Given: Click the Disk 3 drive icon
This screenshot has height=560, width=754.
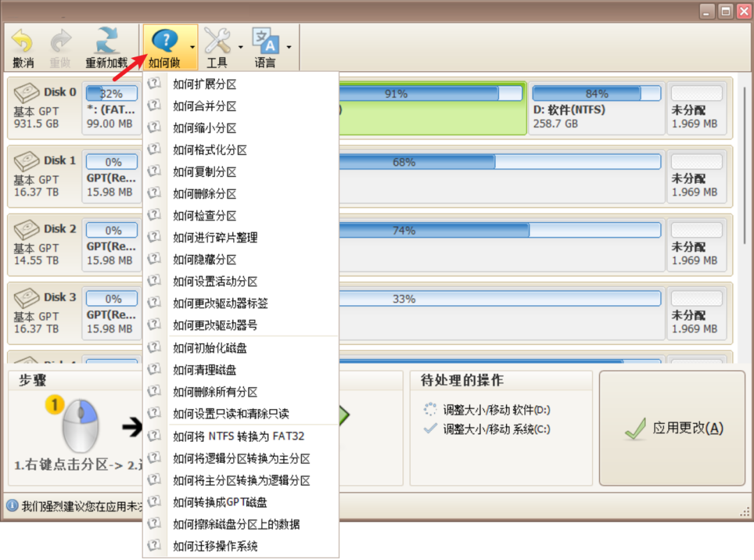Looking at the screenshot, I should (x=27, y=297).
